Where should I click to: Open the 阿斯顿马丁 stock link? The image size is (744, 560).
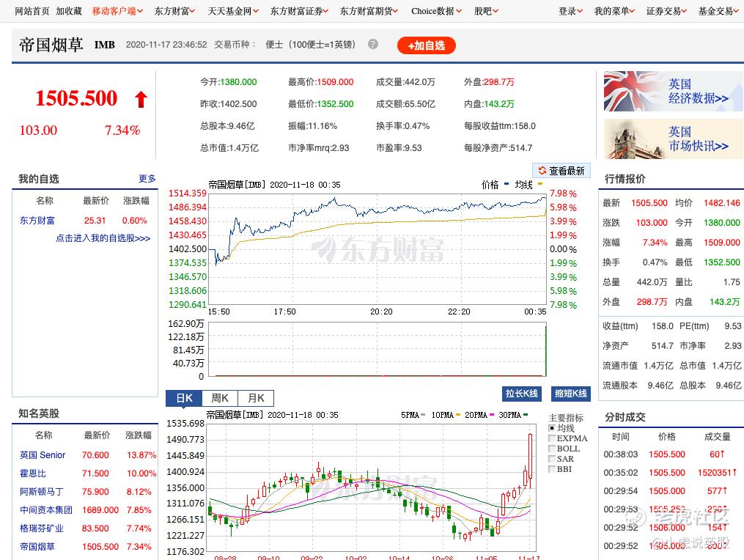[x=41, y=492]
